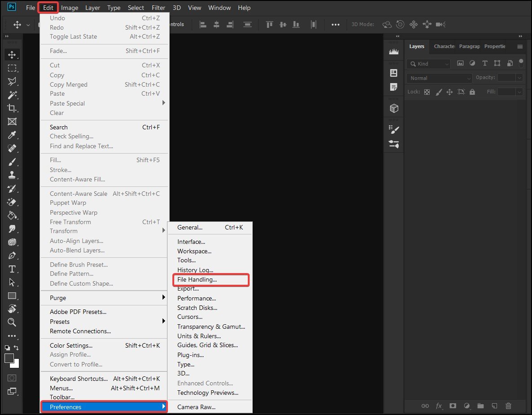
Task: Choose File Handling... in Preferences submenu
Action: point(197,279)
